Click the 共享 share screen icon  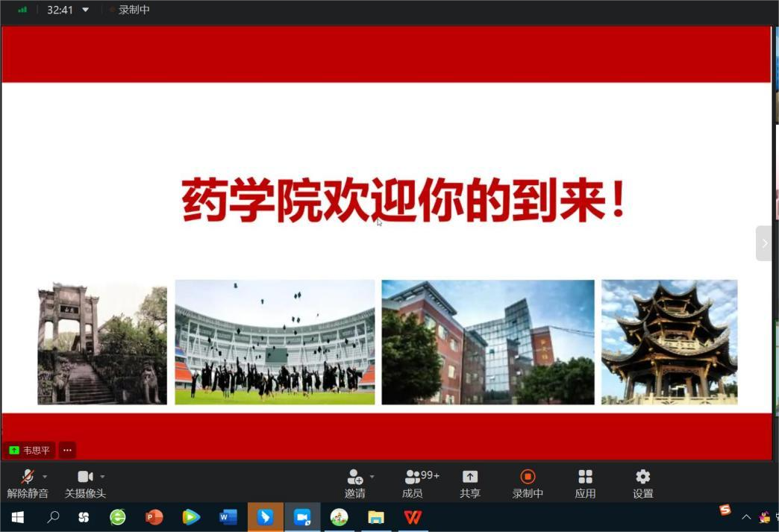coord(470,484)
